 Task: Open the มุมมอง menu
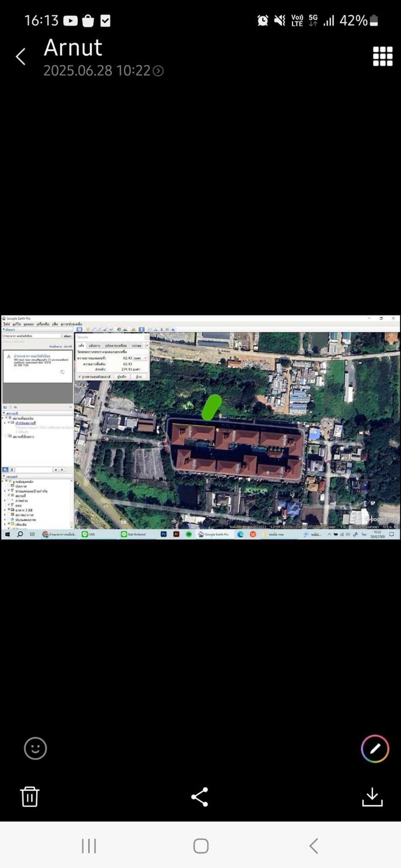click(29, 324)
